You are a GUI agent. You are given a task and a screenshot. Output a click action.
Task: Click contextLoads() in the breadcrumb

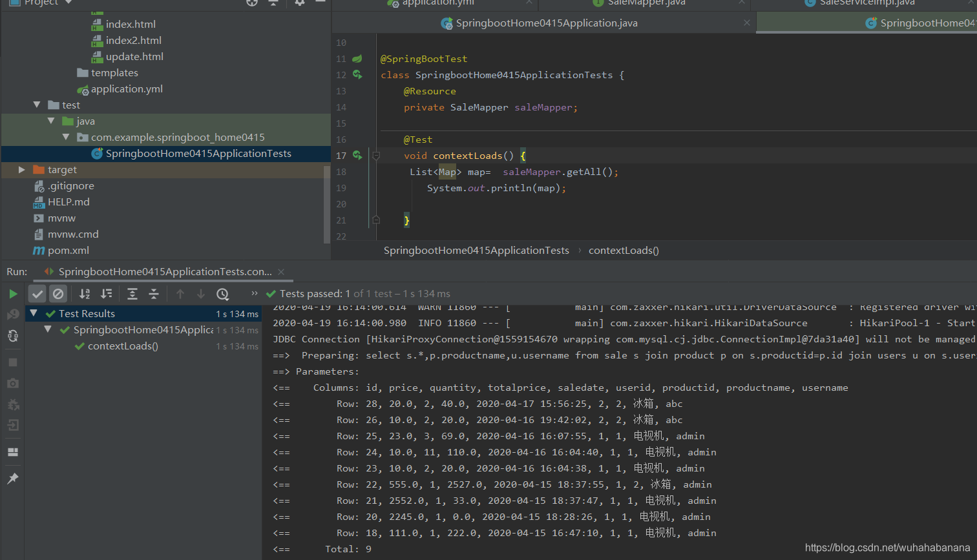pyautogui.click(x=624, y=251)
